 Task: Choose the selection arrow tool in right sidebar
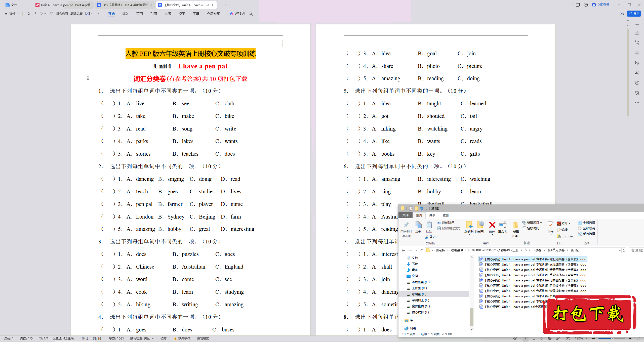[x=637, y=42]
